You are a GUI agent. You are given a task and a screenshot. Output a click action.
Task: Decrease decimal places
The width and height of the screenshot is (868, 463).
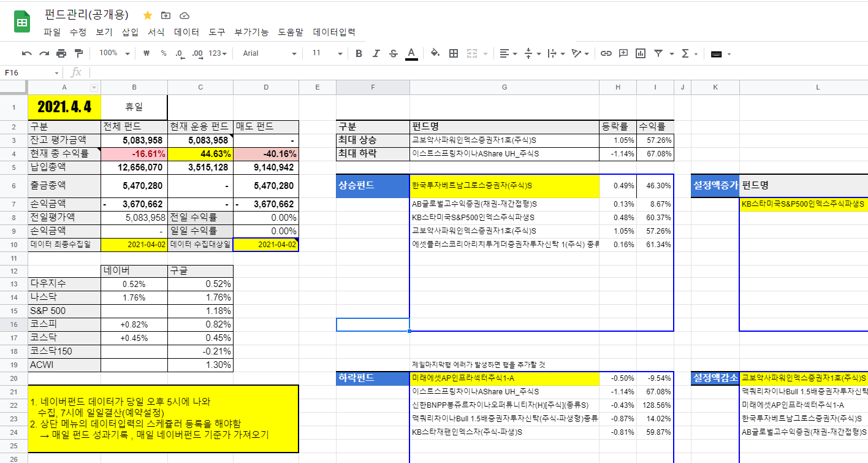click(180, 53)
